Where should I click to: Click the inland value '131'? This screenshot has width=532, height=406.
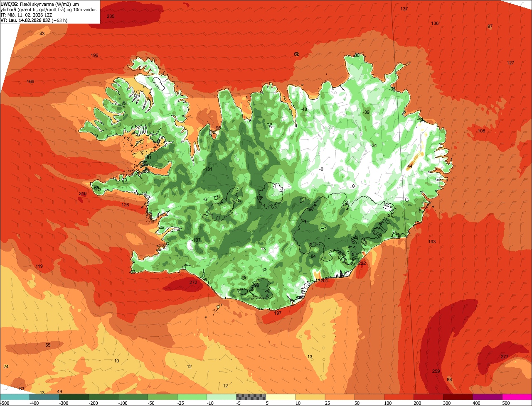[x=208, y=169]
